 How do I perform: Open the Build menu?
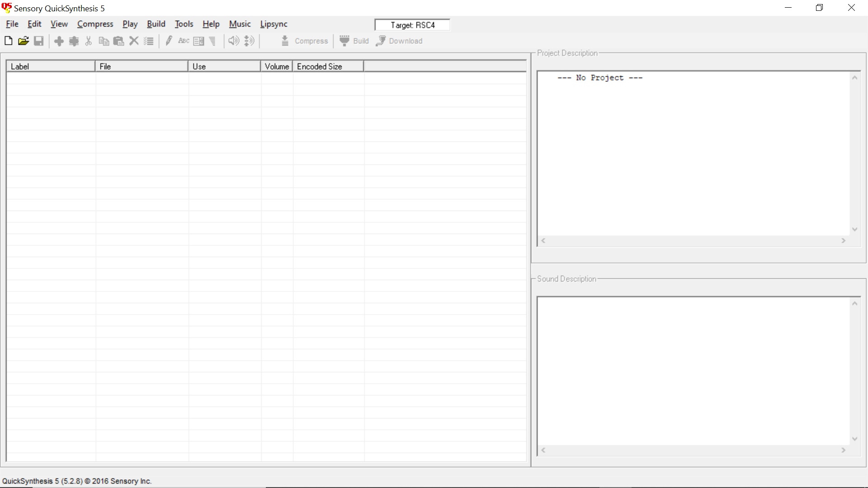click(x=156, y=24)
